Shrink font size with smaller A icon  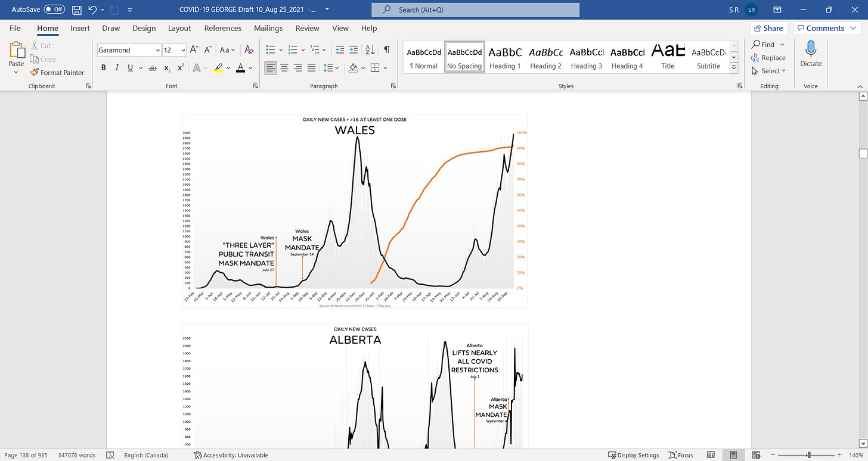(x=208, y=50)
